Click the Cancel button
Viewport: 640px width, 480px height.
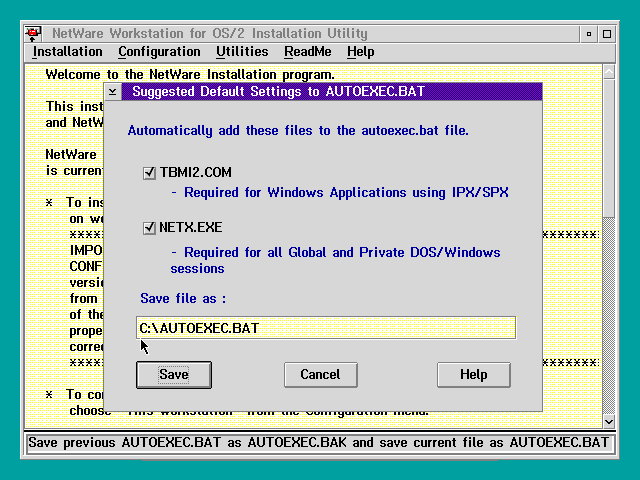(x=320, y=375)
